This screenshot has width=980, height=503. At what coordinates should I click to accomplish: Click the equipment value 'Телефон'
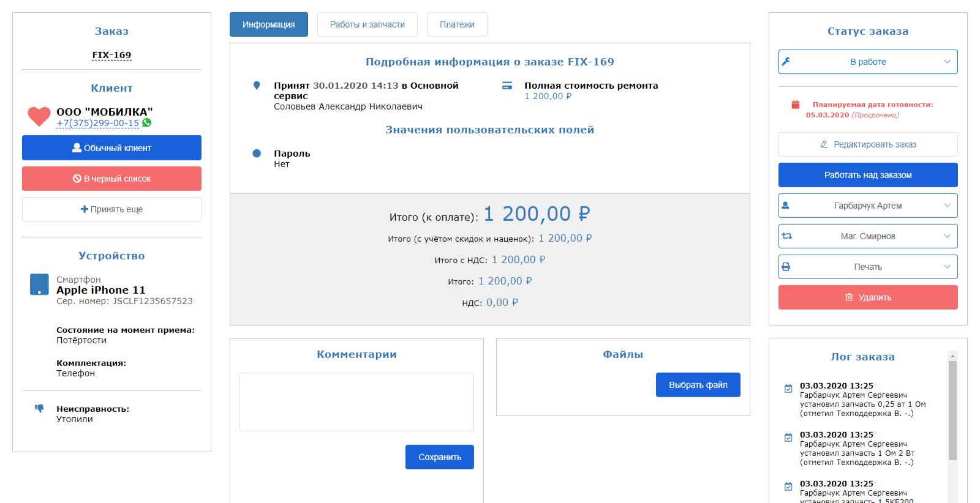(x=76, y=373)
